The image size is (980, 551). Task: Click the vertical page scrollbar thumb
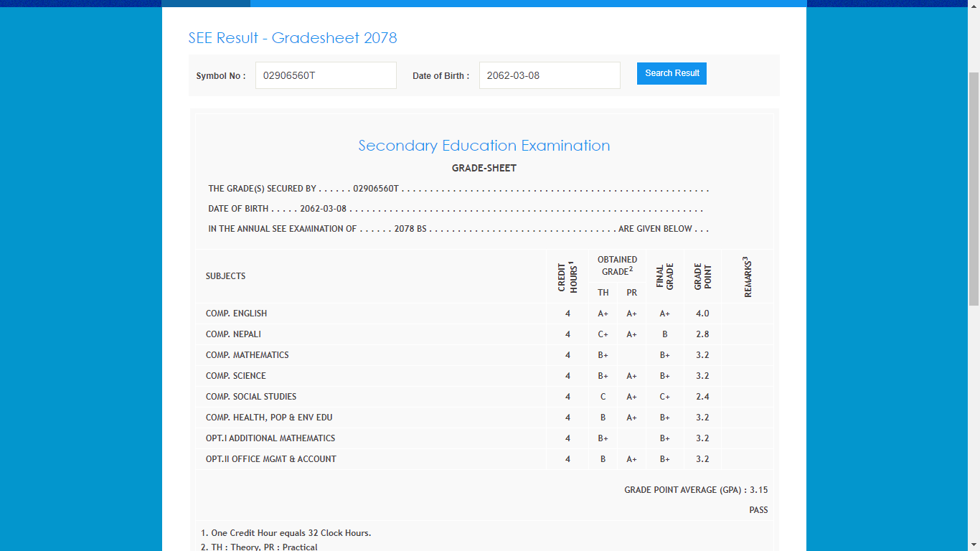click(x=974, y=188)
